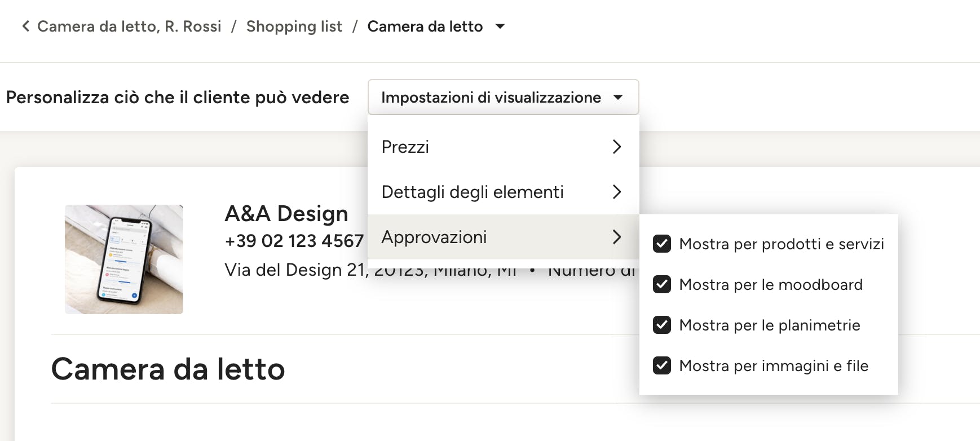Uncheck Mostra per immagini e file
This screenshot has width=980, height=441.
pyautogui.click(x=662, y=365)
